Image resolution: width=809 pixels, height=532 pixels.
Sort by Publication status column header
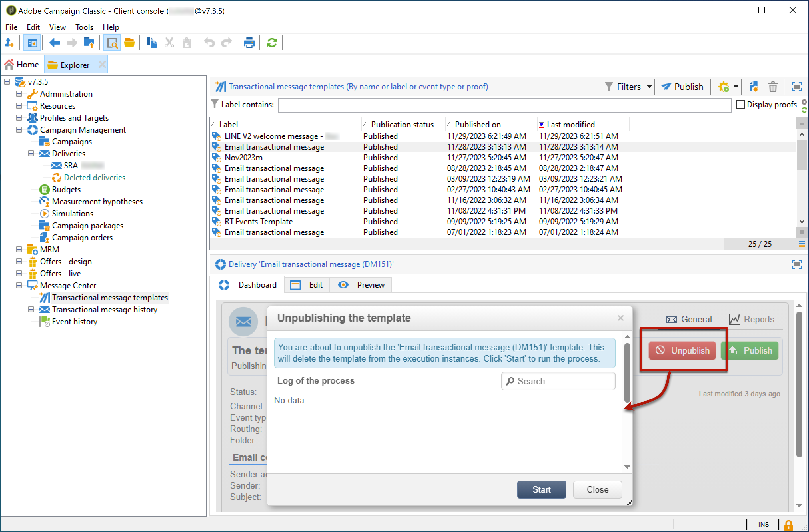coord(402,124)
